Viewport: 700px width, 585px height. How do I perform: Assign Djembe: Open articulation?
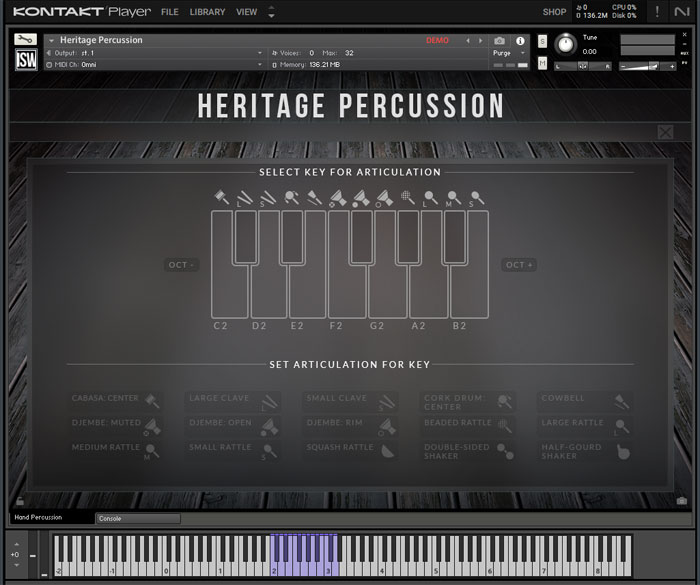(x=233, y=426)
